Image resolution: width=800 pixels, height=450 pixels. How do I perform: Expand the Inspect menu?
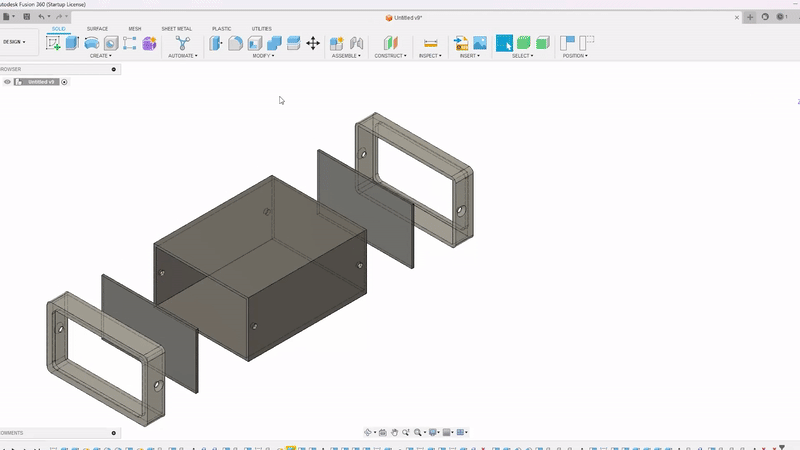430,56
